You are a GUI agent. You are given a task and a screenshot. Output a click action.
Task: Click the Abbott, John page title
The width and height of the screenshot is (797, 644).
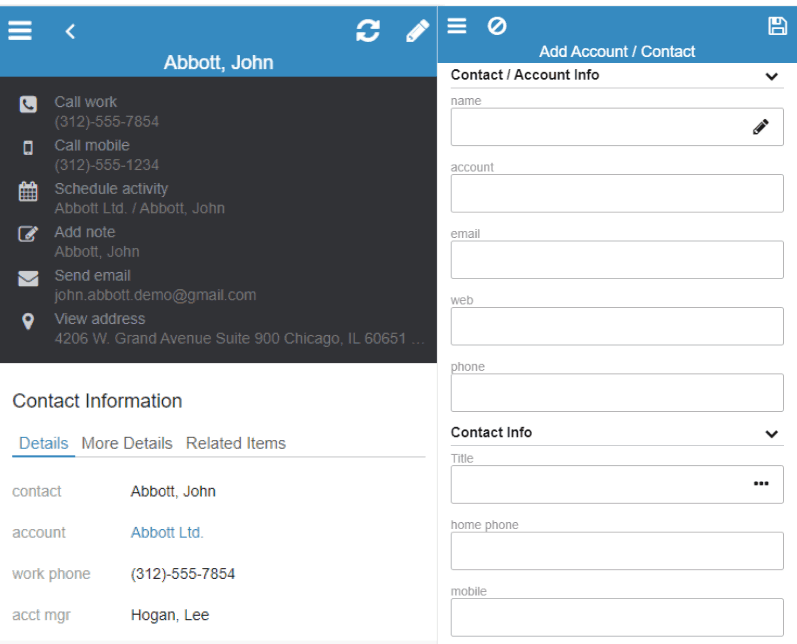(219, 63)
